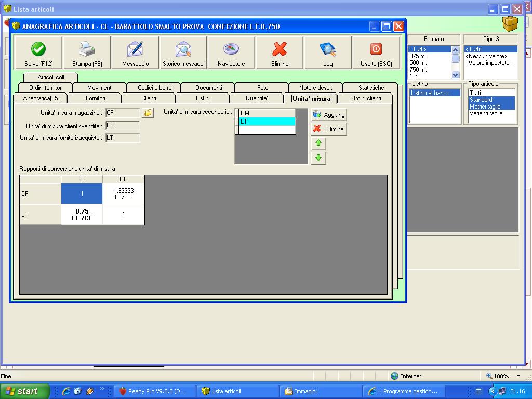Click the Elimina red X toolbar icon
532x399 pixels.
click(280, 49)
